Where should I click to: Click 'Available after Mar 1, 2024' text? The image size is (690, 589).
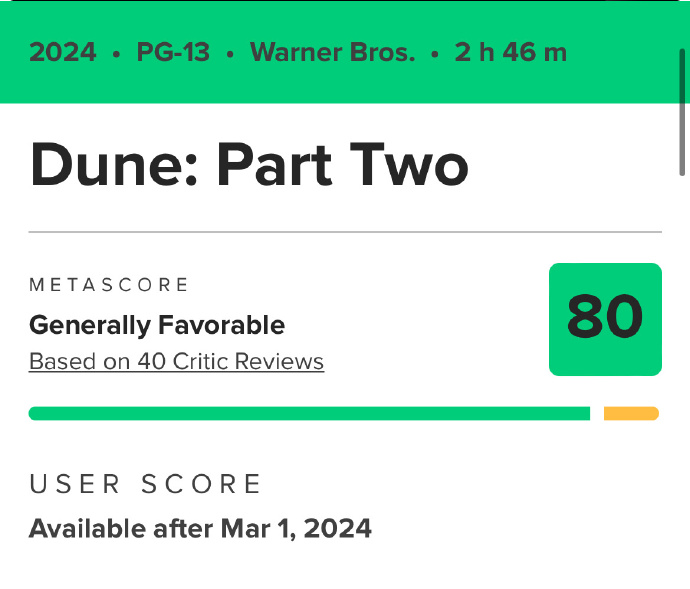(200, 528)
